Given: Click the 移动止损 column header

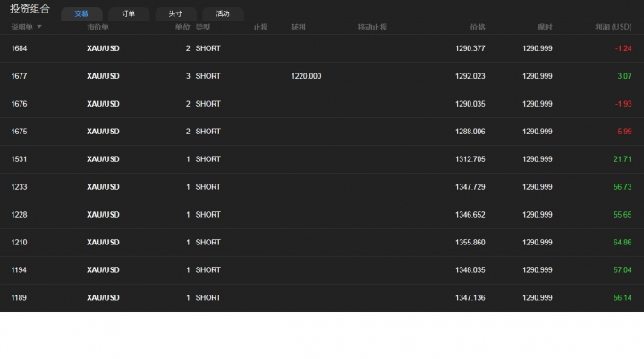Looking at the screenshot, I should pos(372,27).
